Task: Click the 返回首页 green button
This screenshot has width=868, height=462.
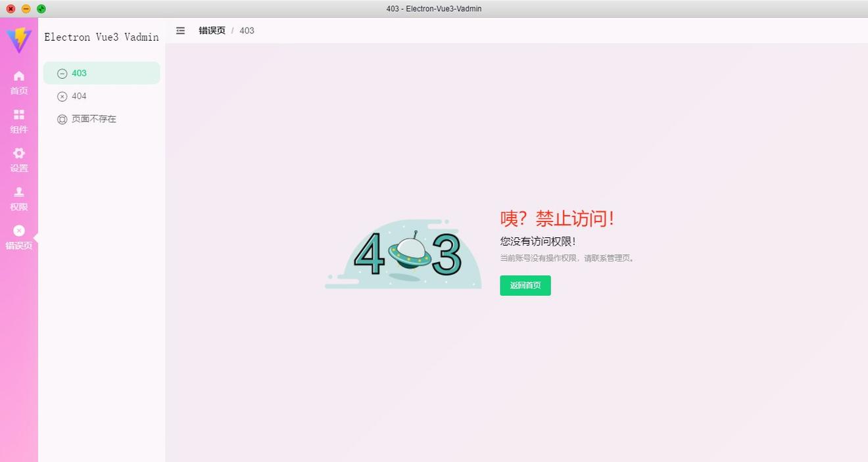Action: [x=525, y=285]
